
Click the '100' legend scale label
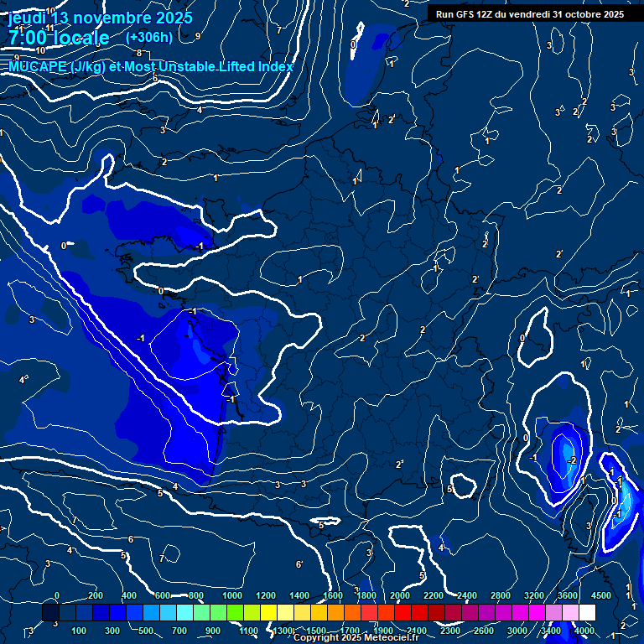79,631
